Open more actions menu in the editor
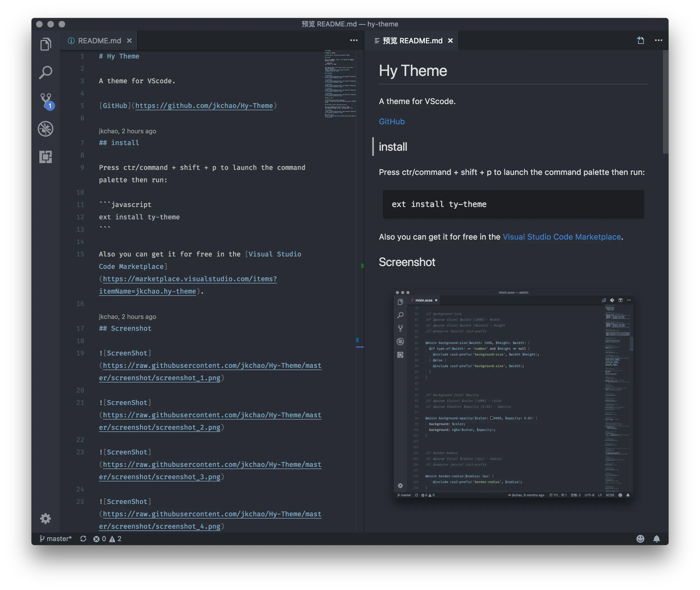Viewport: 700px width, 590px height. pos(354,40)
